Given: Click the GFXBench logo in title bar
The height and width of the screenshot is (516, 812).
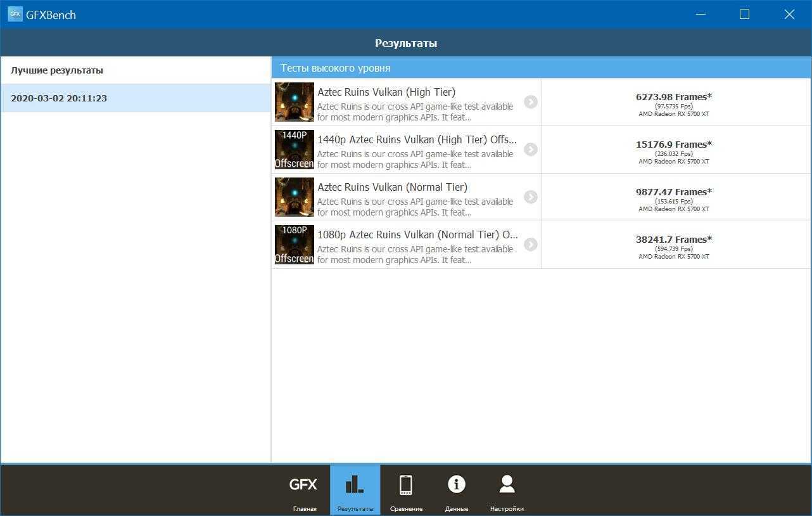Looking at the screenshot, I should (15, 14).
